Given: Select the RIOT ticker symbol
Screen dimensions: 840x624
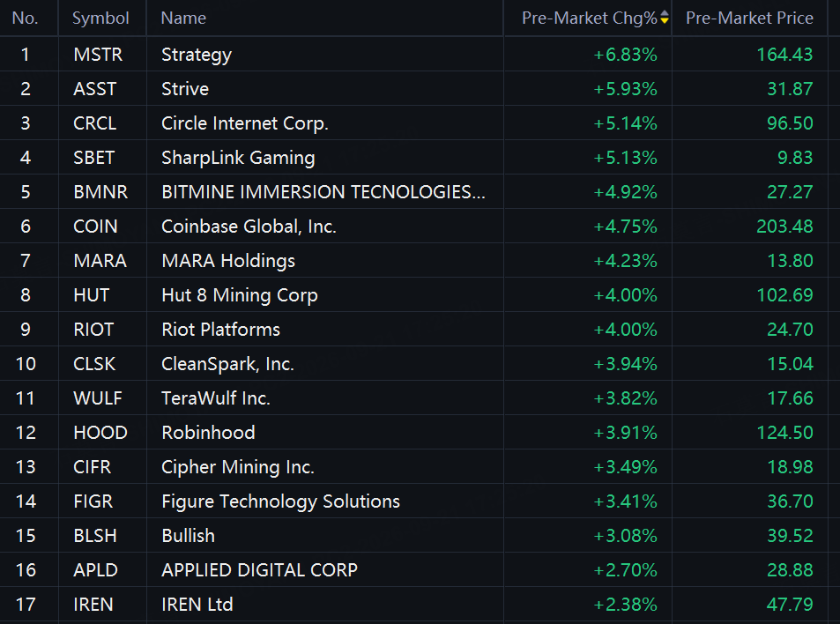Looking at the screenshot, I should [x=93, y=330].
